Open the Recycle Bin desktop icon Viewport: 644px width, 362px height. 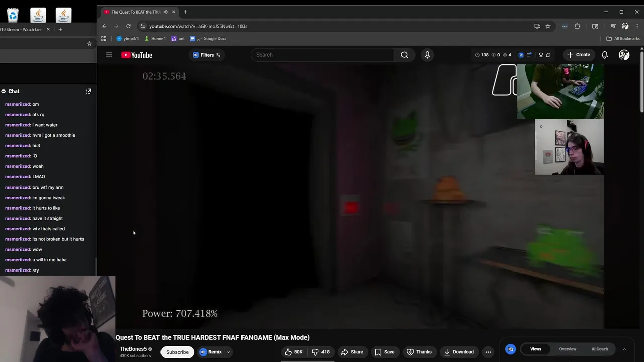point(13,15)
